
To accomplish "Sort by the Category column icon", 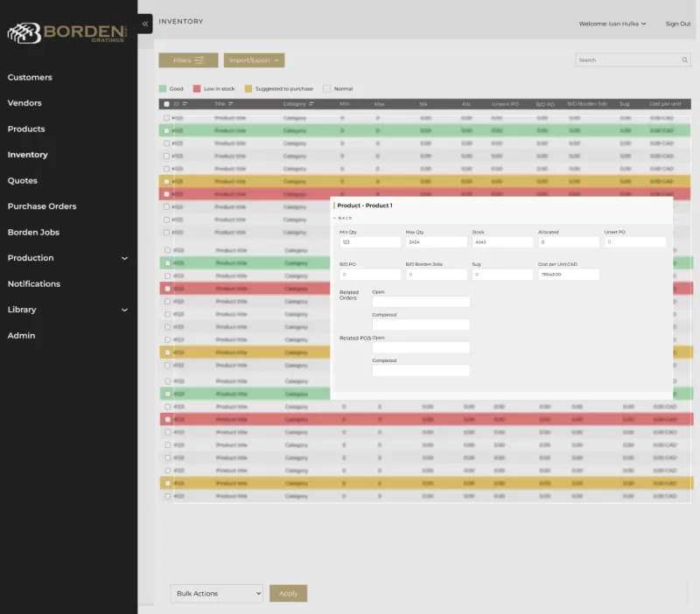I will click(312, 104).
